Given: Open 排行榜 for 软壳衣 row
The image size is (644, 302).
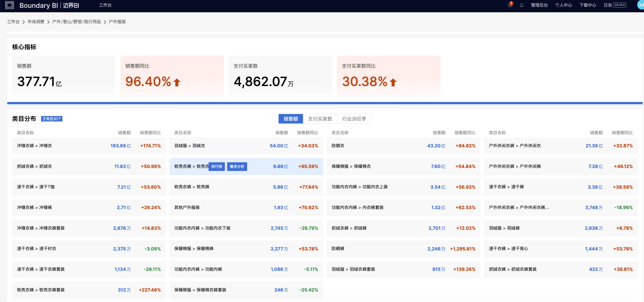Looking at the screenshot, I should pyautogui.click(x=217, y=166).
